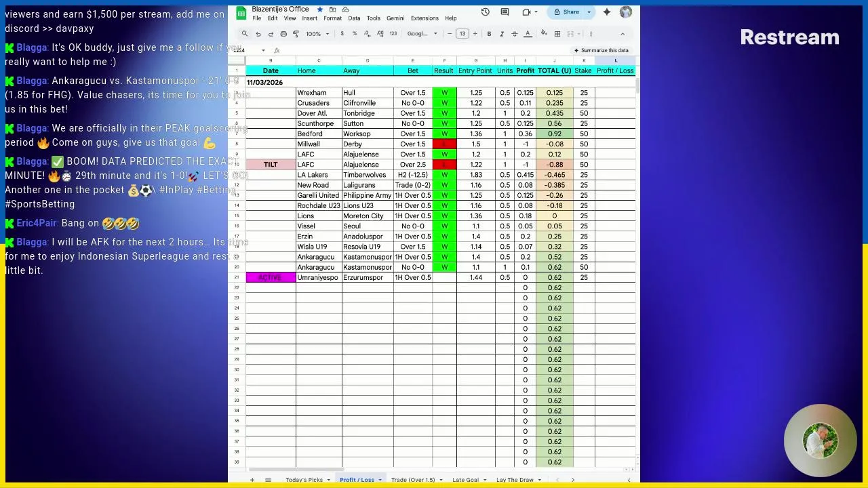This screenshot has width=868, height=488.
Task: Increase font size with plus
Action: [x=475, y=34]
